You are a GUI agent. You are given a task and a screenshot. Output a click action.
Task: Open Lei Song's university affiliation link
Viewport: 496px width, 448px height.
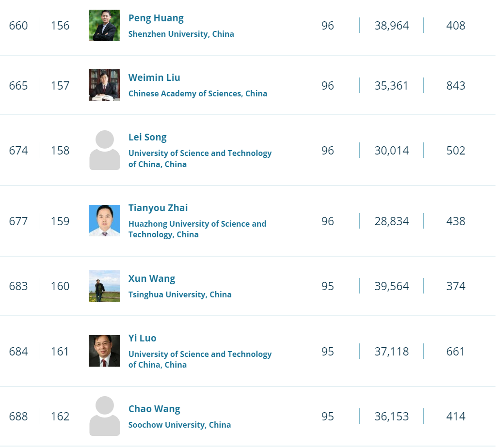200,158
